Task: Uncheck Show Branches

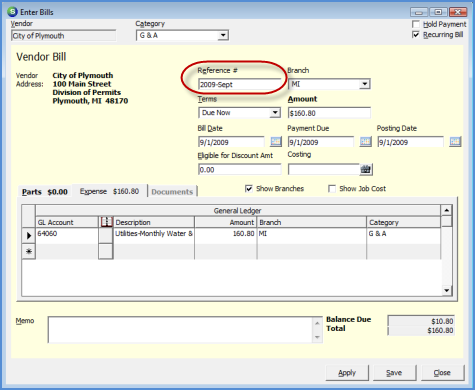Action: pos(249,189)
